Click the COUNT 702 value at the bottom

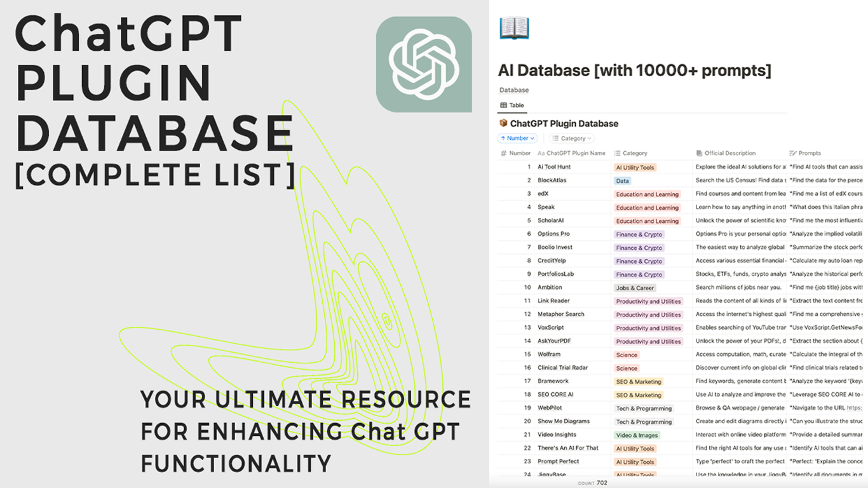pos(592,484)
